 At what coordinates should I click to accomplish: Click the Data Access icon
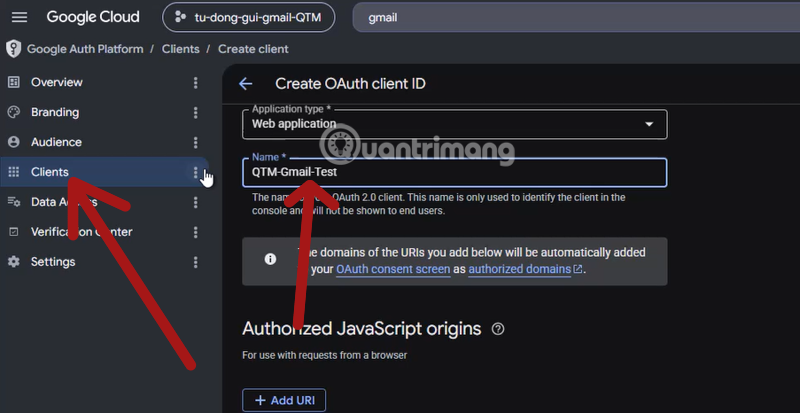point(14,202)
